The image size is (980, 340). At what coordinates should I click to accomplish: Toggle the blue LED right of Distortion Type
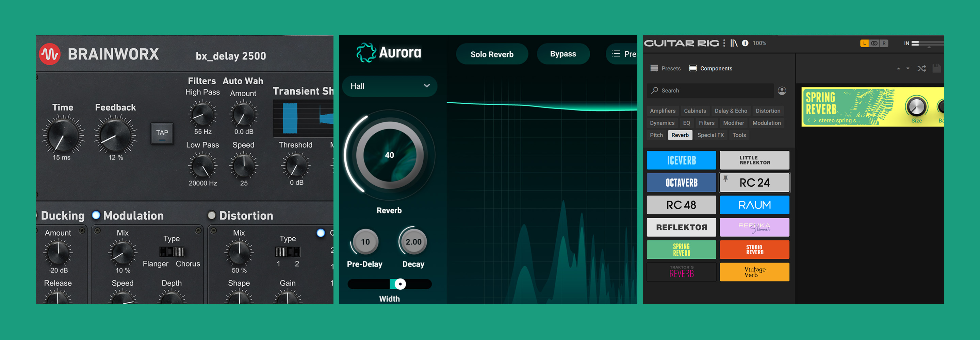coord(321,233)
